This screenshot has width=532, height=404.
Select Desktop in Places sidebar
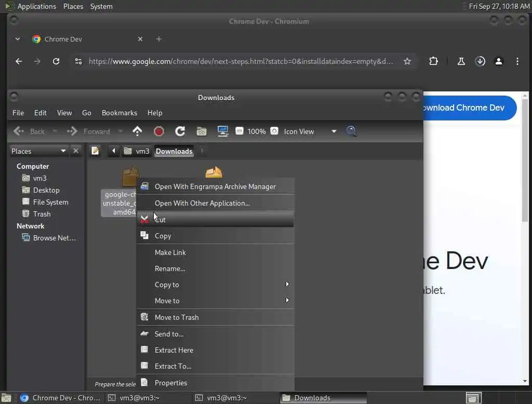tap(46, 190)
